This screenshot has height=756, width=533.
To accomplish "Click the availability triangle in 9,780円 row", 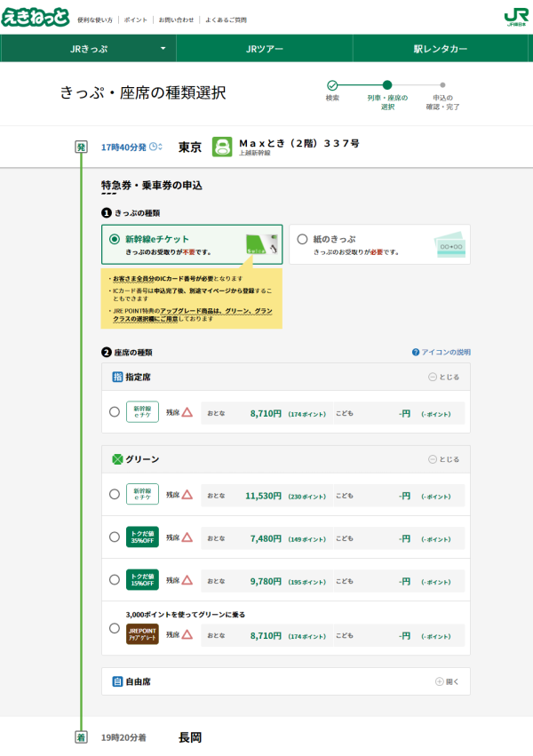I will click(187, 580).
